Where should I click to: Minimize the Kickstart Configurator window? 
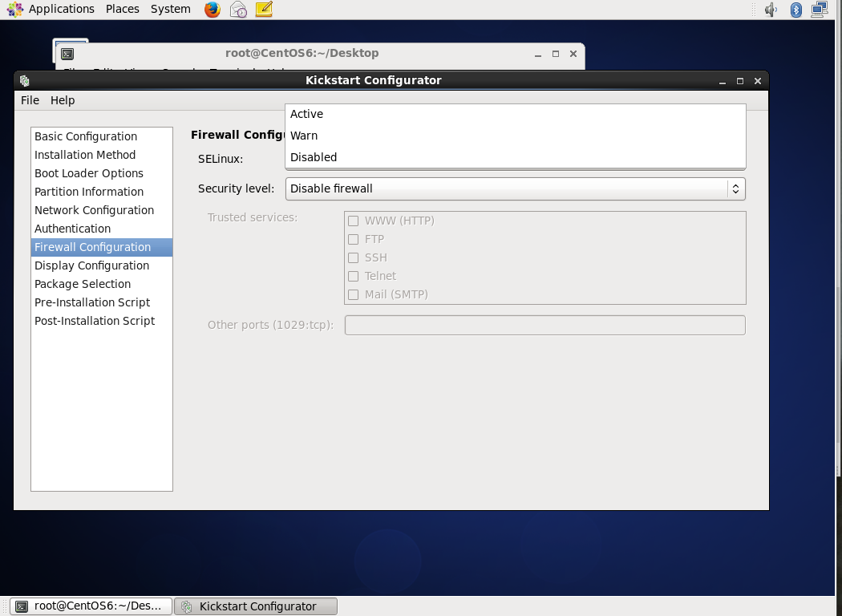coord(723,81)
